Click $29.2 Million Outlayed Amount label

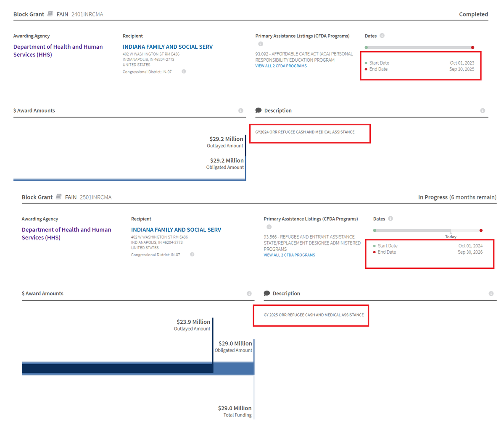[x=225, y=142]
